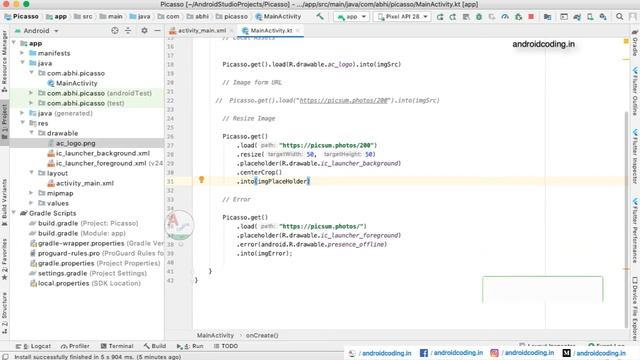Open the Build tool window
640x360 pixels.
155,346
